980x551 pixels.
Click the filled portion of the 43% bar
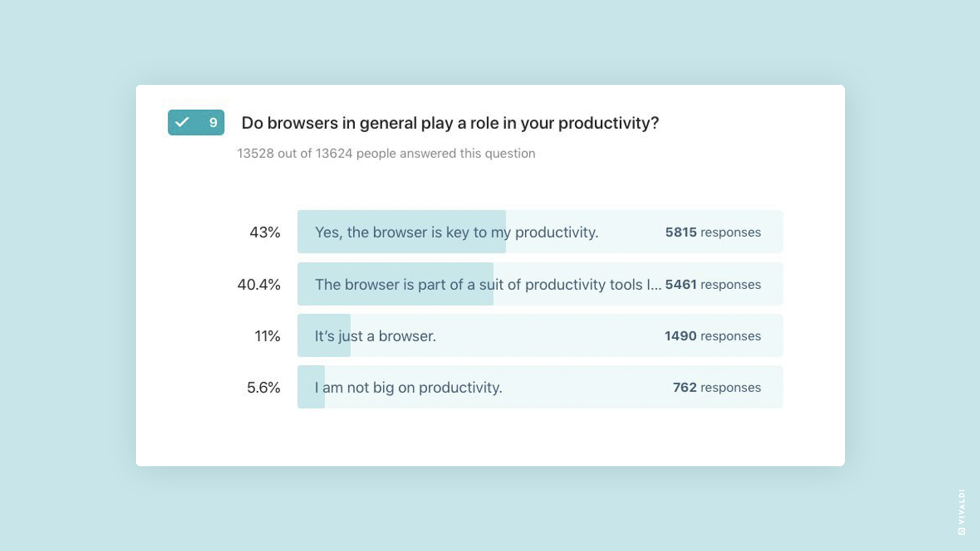pos(402,232)
